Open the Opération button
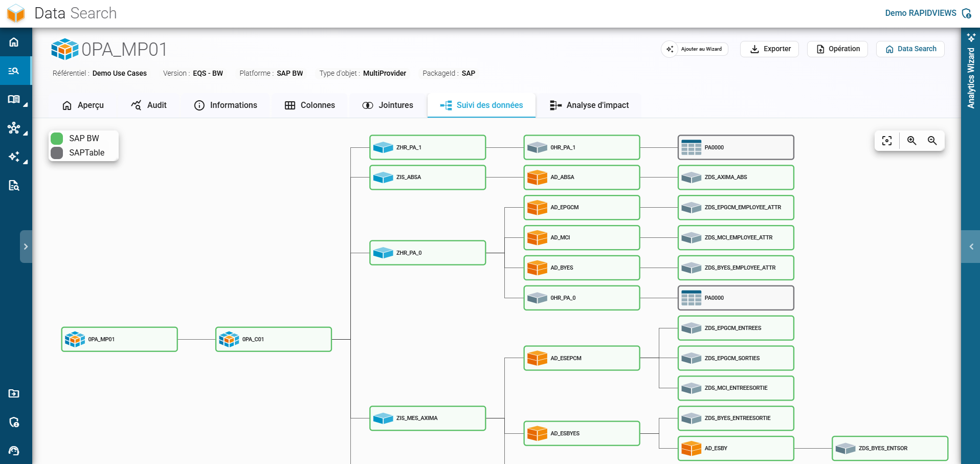Image resolution: width=980 pixels, height=464 pixels. coord(838,49)
